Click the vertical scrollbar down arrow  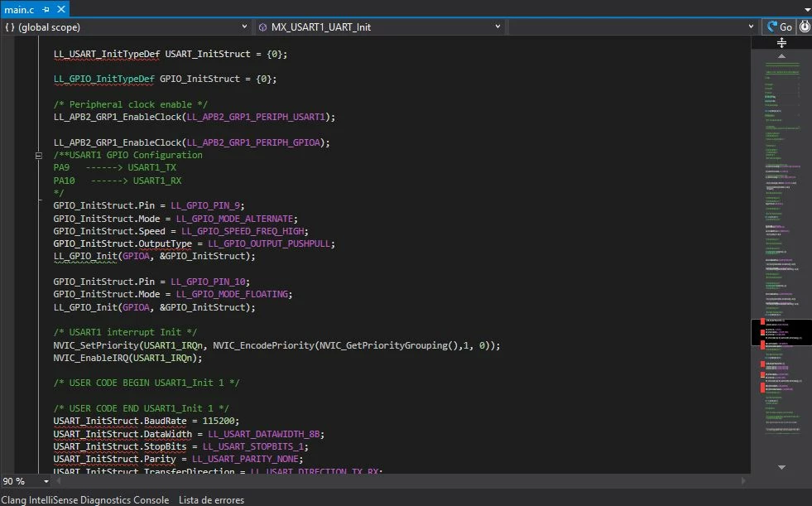click(782, 467)
